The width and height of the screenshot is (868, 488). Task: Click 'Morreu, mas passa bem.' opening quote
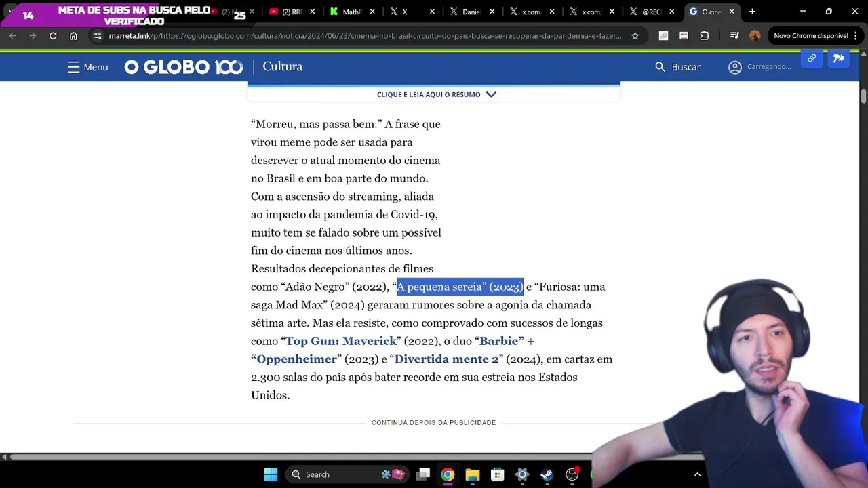tap(316, 124)
